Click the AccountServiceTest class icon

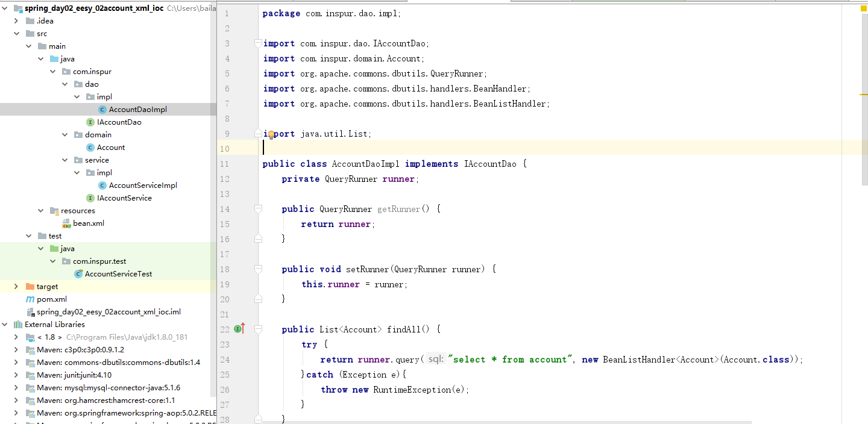78,274
